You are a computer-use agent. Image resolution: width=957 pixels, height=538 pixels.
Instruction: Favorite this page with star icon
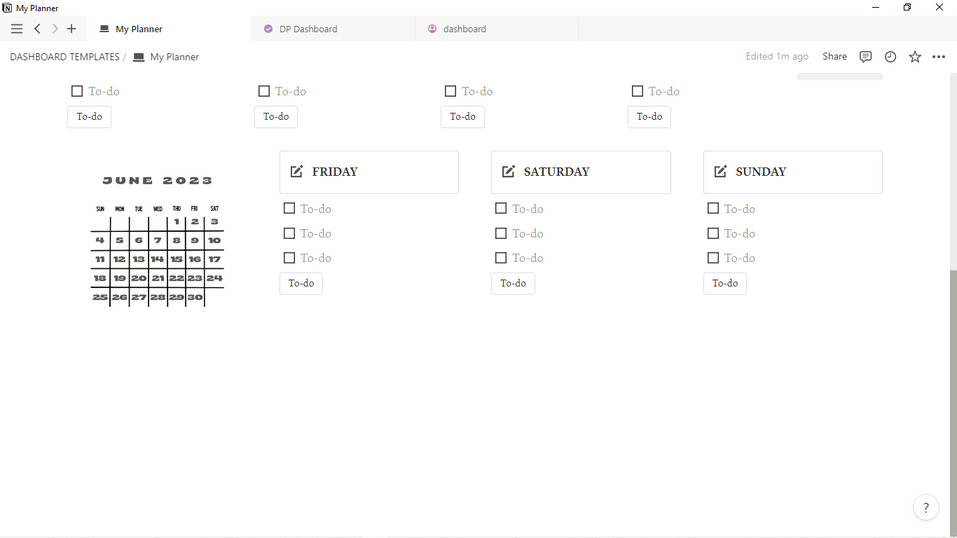914,57
